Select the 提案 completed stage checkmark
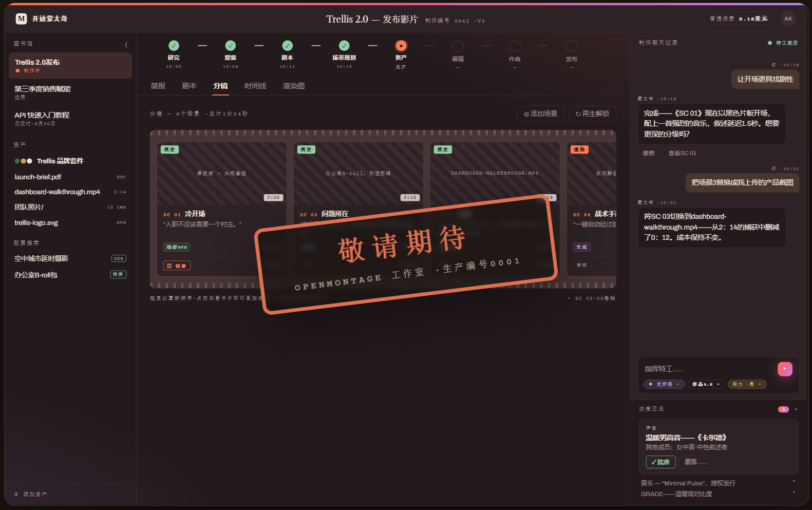Screen dimensions: 812x510 point(231,46)
